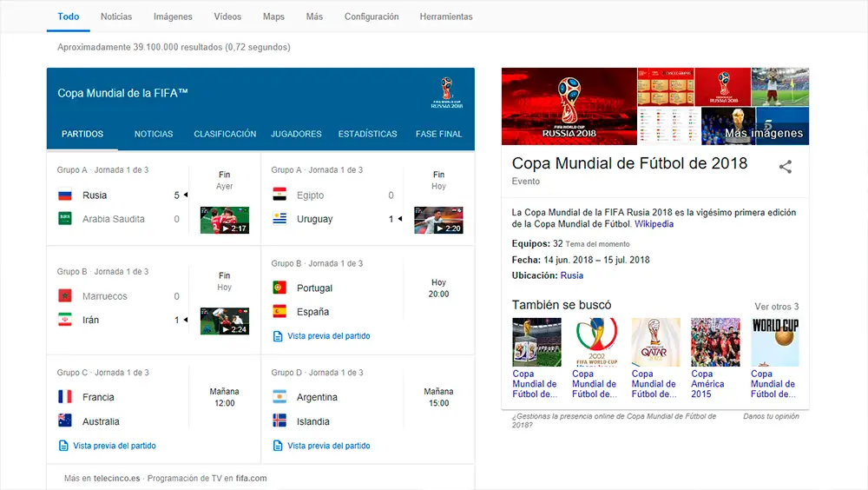Open the first trophy-on-pitch related search thumbnail
The image size is (868, 490).
pos(536,342)
